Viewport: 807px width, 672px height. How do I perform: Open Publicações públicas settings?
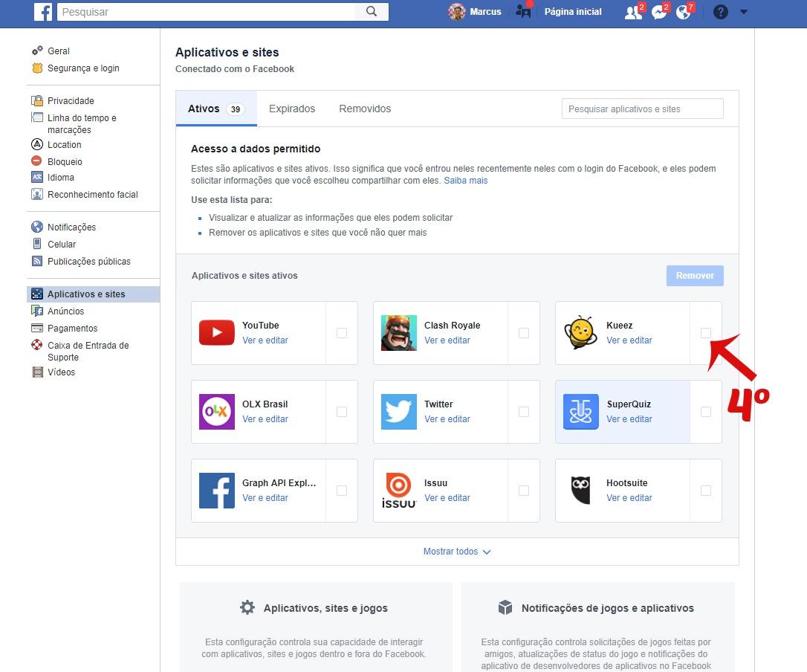[x=89, y=261]
